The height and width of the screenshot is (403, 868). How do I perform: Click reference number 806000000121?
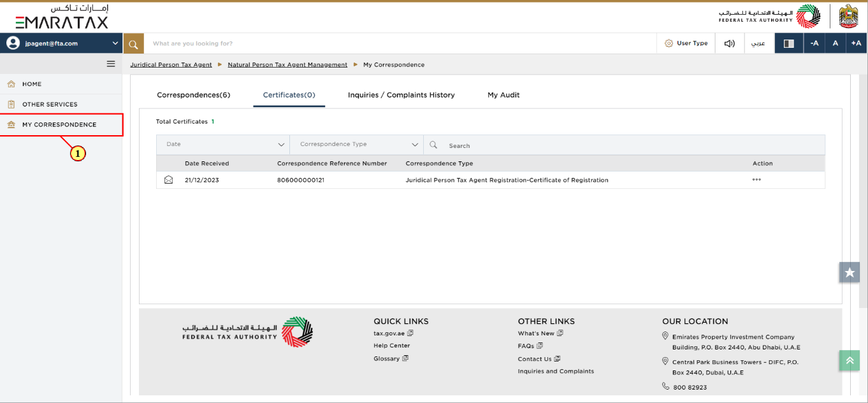pos(301,180)
